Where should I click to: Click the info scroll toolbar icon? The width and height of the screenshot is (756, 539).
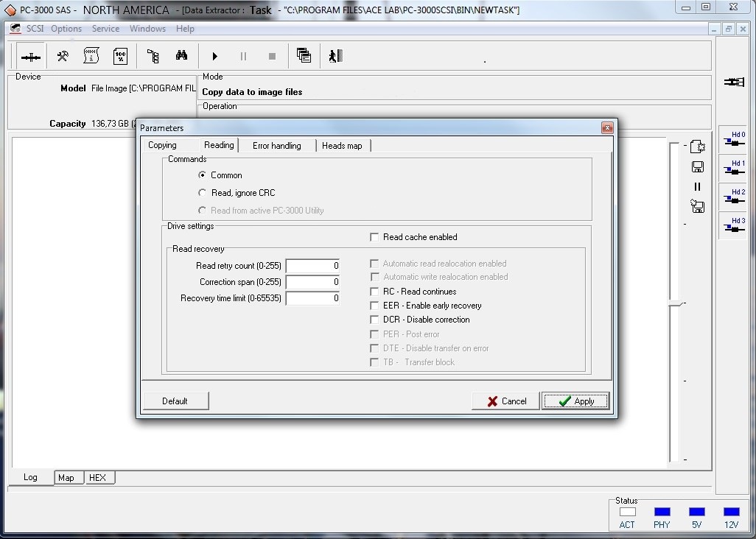(91, 57)
